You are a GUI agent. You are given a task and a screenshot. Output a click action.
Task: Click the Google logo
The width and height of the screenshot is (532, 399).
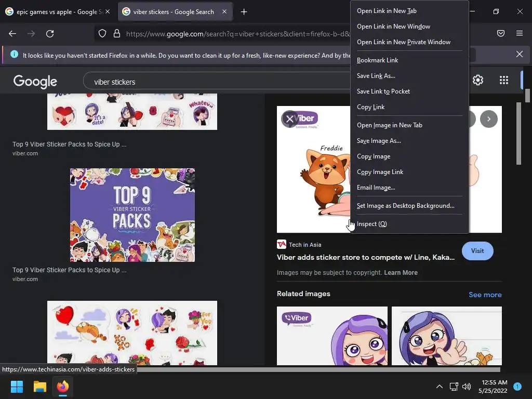coord(35,81)
